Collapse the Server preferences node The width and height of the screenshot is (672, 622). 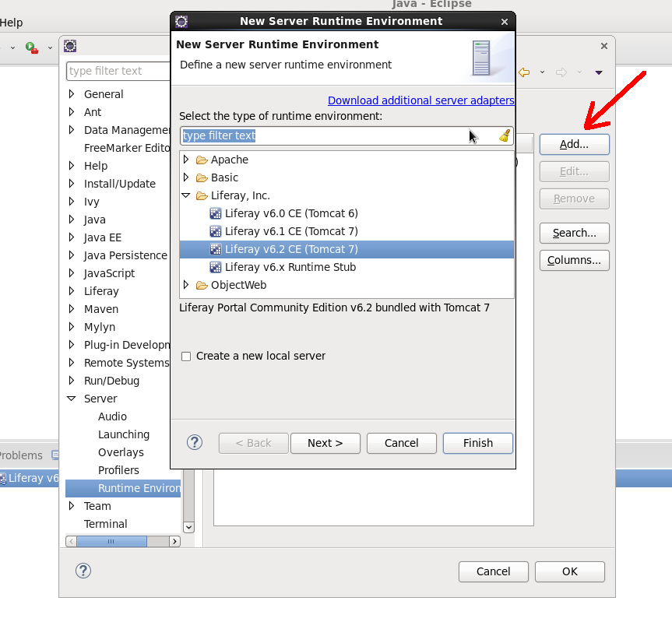[x=72, y=399]
